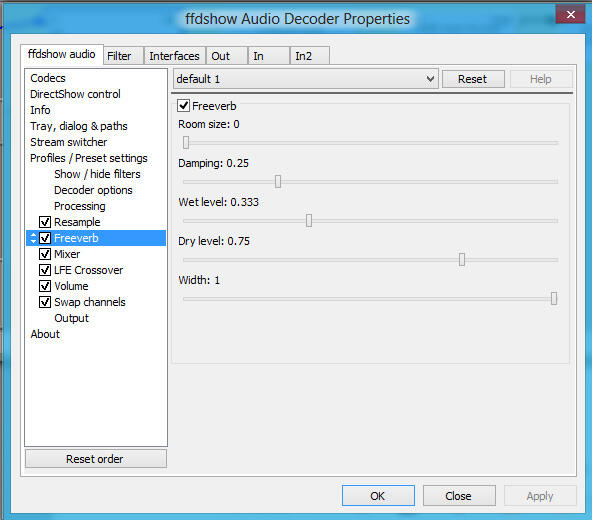Screen dimensions: 592x520
Task: Open Tray, dialog & paths page
Action: (x=79, y=126)
